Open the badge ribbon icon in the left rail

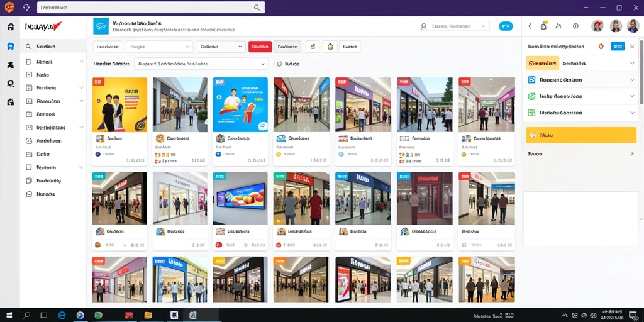(x=11, y=84)
